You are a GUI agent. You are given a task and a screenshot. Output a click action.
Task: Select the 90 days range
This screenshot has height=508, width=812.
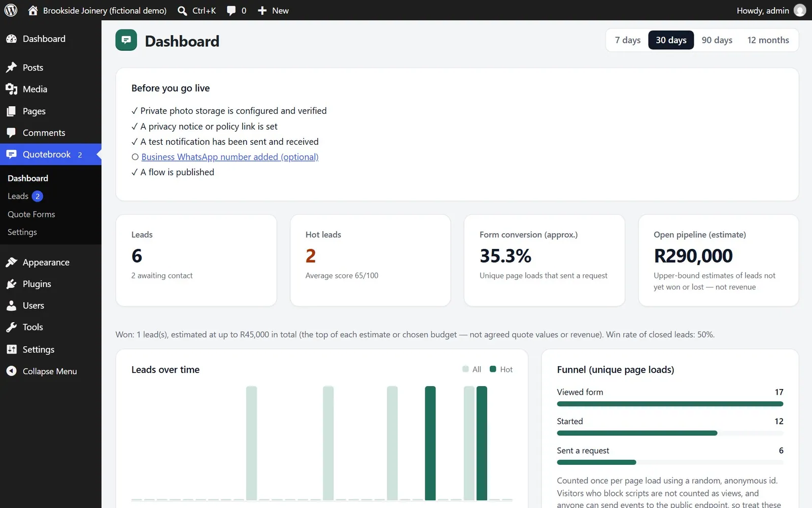coord(717,40)
